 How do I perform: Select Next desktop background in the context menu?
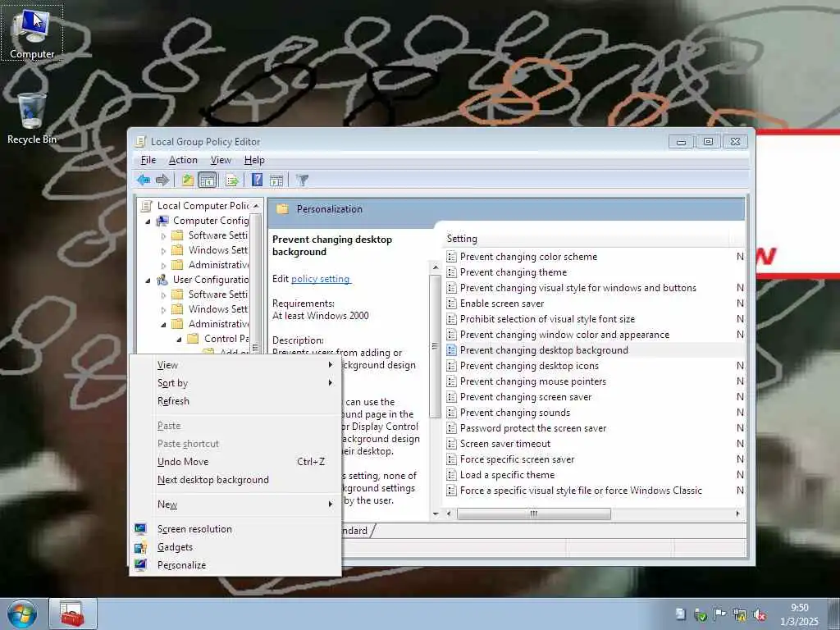235,479
